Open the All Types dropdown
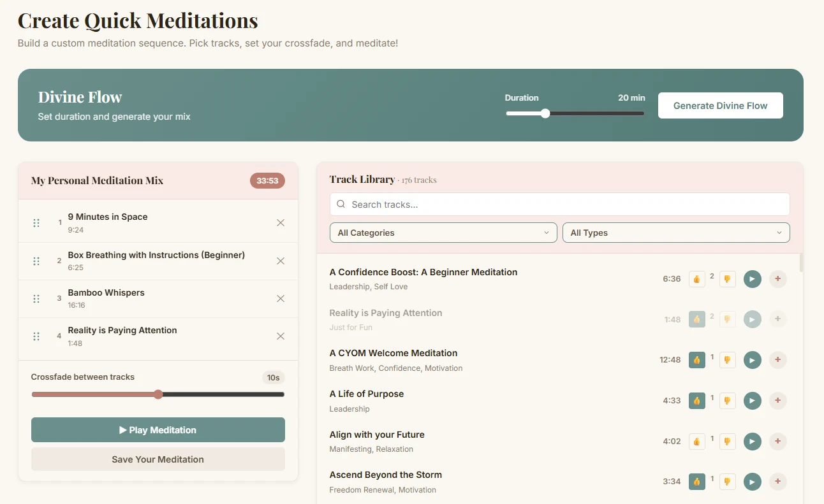This screenshot has height=504, width=824. (676, 233)
